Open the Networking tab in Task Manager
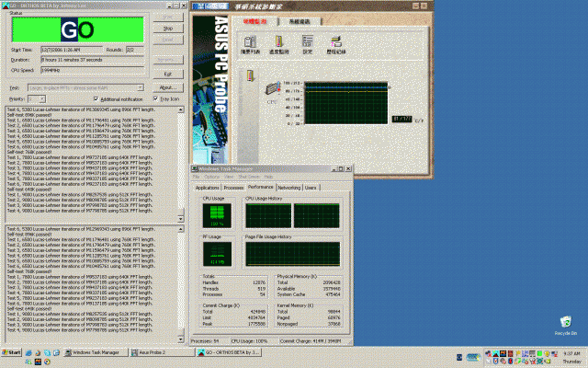Screen dimensions: 588x368 click(x=288, y=187)
